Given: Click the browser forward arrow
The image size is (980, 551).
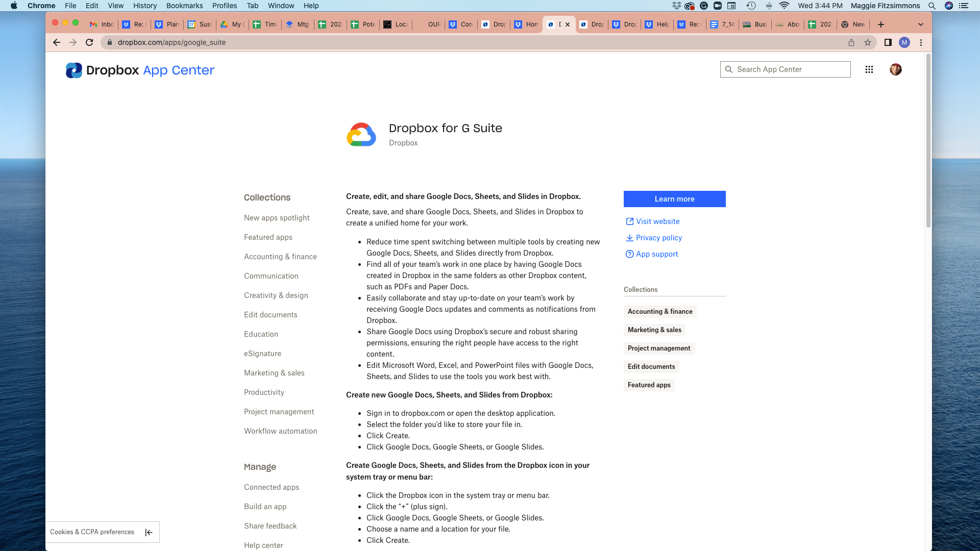Looking at the screenshot, I should (x=73, y=42).
